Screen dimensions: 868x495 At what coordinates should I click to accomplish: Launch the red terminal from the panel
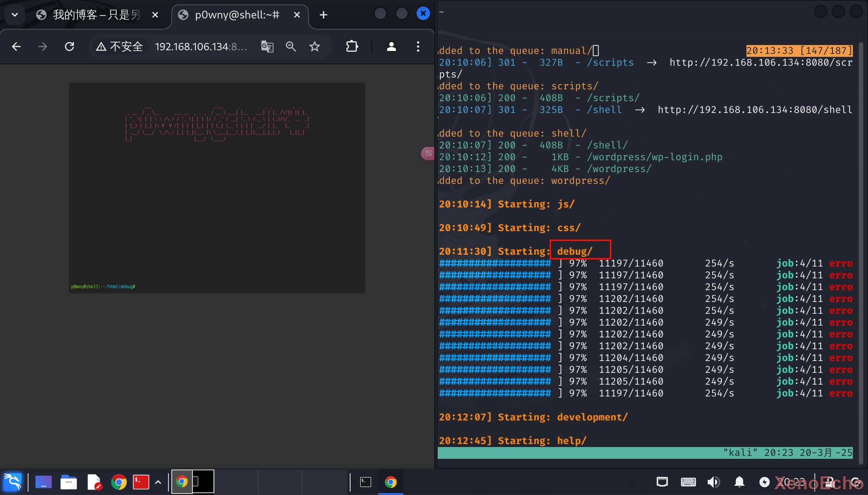pos(141,482)
